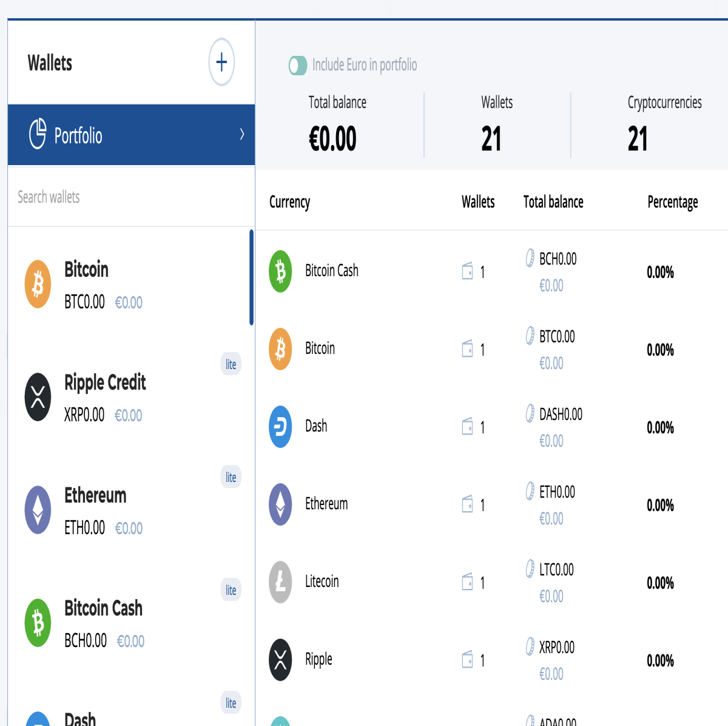Click coin icon beside XRP0.00 table balance
Image resolution: width=728 pixels, height=726 pixels.
point(530,646)
